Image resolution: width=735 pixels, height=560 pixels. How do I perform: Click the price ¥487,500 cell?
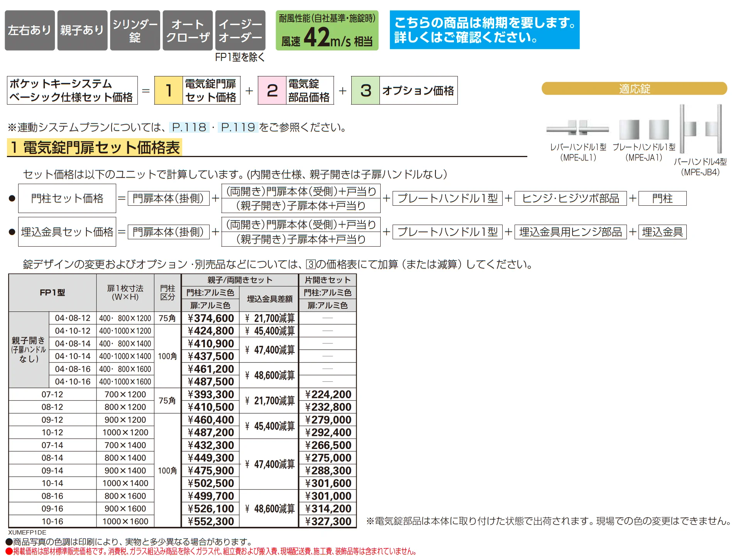coord(210,382)
